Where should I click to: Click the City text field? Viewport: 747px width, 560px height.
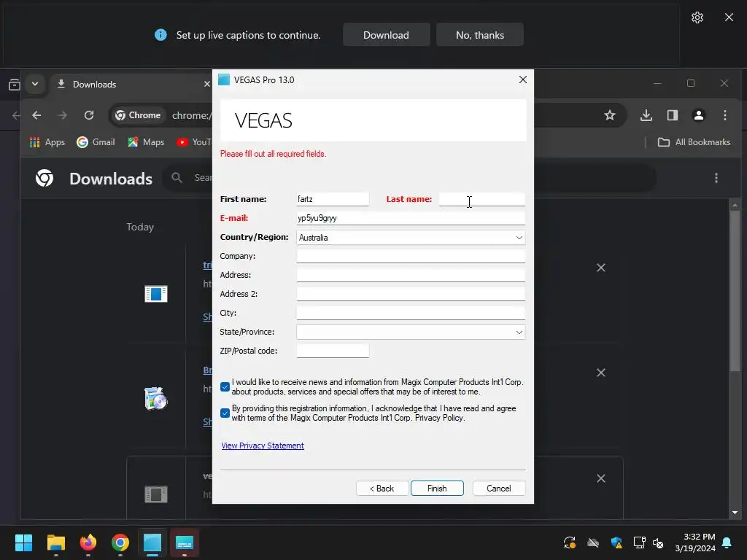pos(411,313)
